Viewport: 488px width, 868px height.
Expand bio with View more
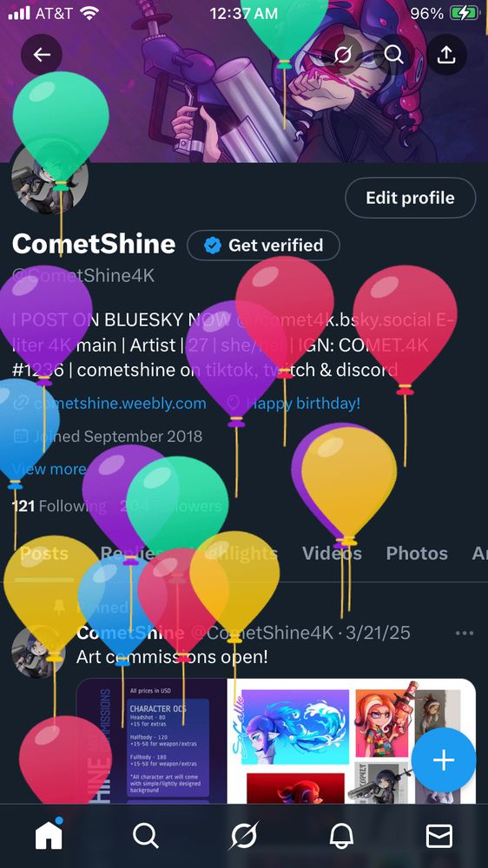click(49, 469)
